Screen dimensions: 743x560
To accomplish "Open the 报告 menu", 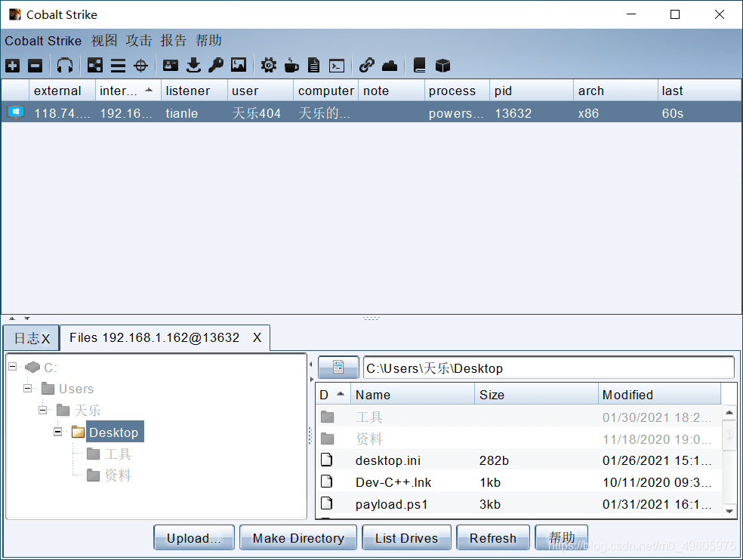I will pyautogui.click(x=174, y=41).
